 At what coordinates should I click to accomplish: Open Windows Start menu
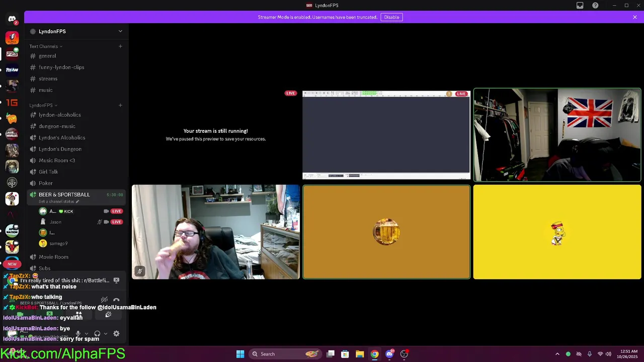tap(240, 354)
